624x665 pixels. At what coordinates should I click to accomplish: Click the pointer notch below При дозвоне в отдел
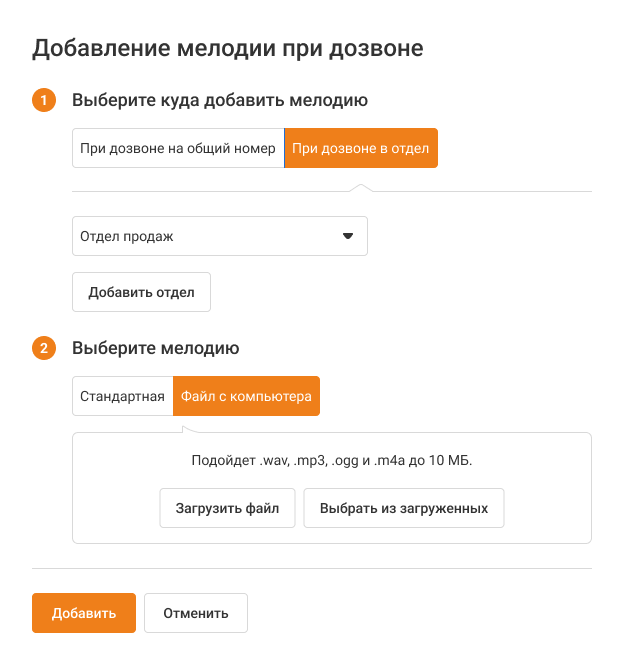(361, 187)
